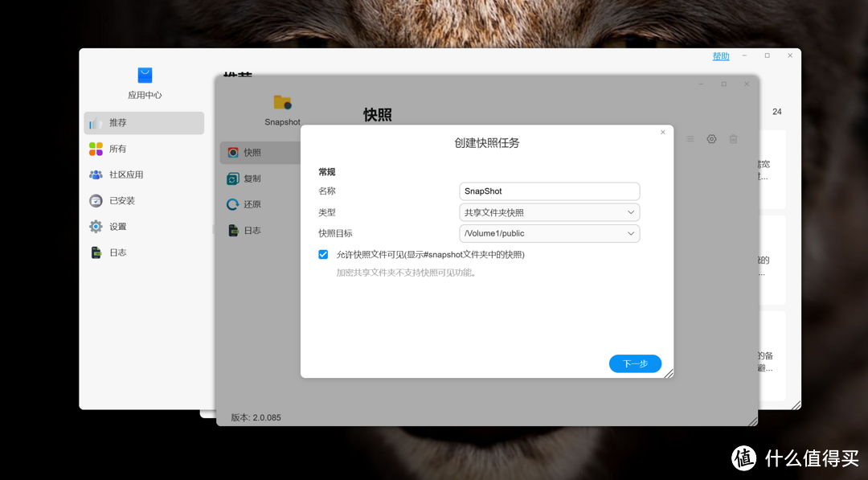Open the 复制 replication section

coord(249,178)
